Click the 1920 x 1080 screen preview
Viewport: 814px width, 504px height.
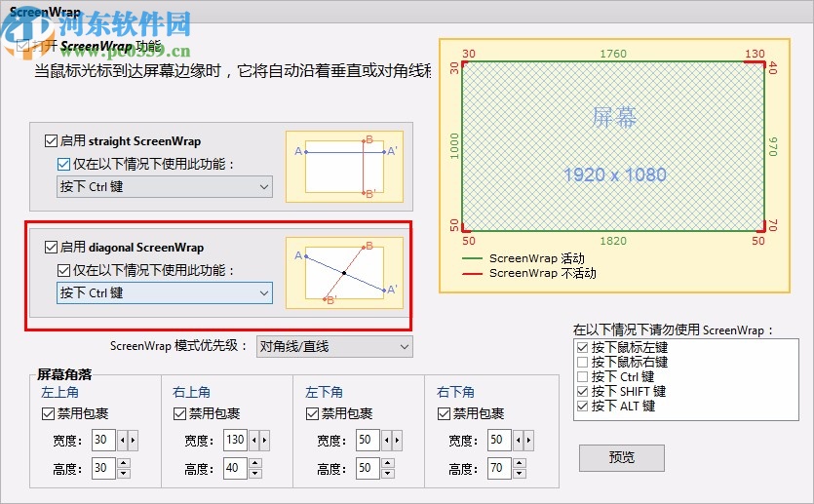pyautogui.click(x=613, y=146)
